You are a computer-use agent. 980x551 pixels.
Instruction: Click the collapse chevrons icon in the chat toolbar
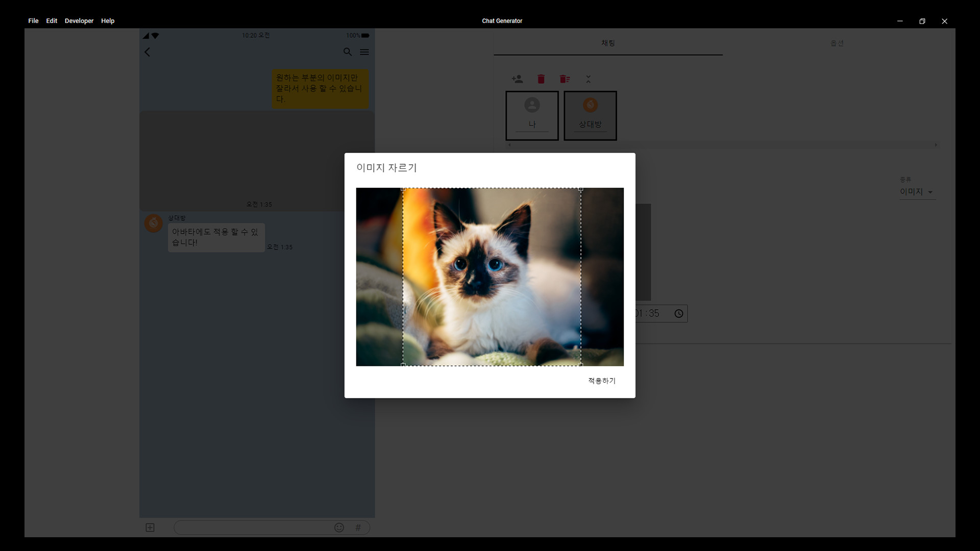588,79
